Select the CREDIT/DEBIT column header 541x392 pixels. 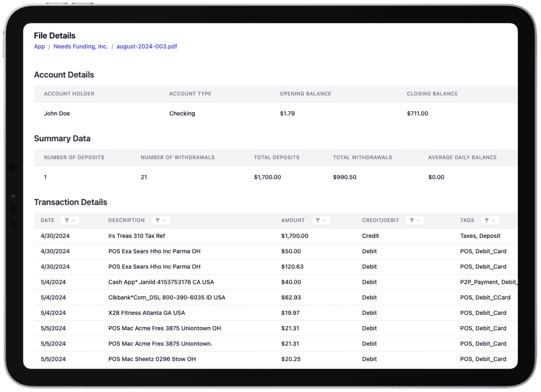coord(380,220)
